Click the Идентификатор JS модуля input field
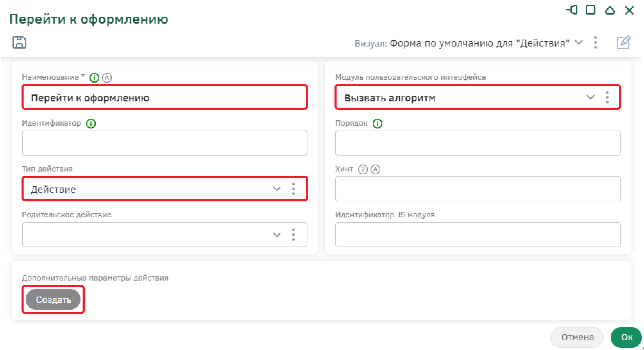Screen dimensions: 644x350 coord(478,235)
